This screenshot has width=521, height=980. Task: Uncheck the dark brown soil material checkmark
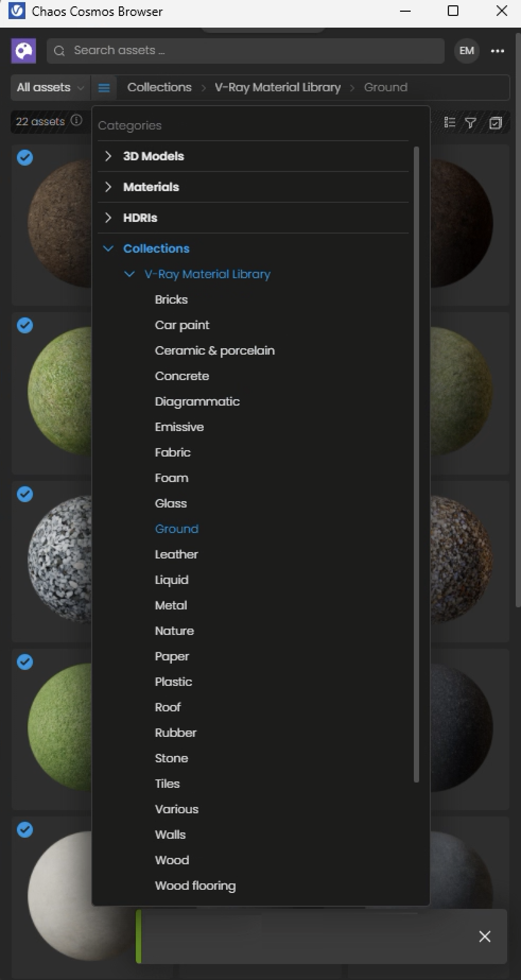(25, 157)
